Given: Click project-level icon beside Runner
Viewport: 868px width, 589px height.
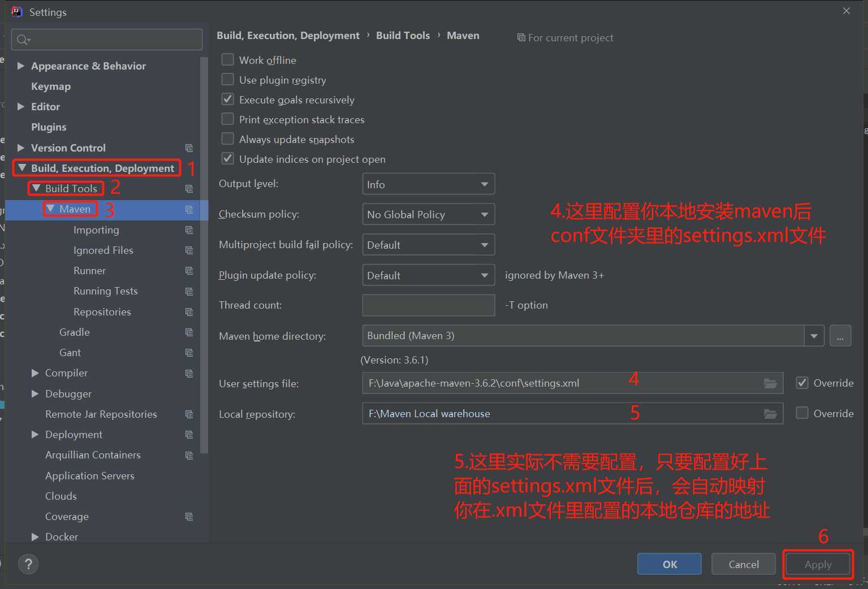Looking at the screenshot, I should (189, 271).
